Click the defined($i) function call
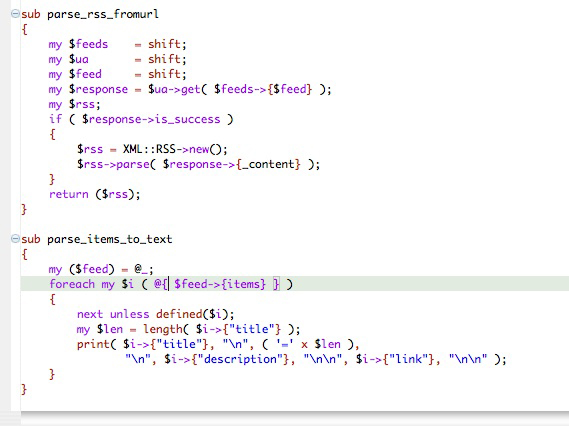Image resolution: width=569 pixels, height=426 pixels. coord(192,314)
